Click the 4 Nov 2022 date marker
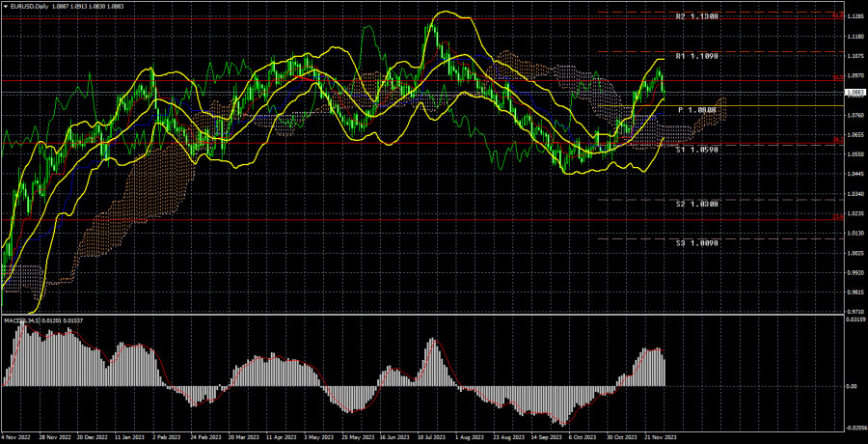This screenshot has width=868, height=444. (21, 436)
